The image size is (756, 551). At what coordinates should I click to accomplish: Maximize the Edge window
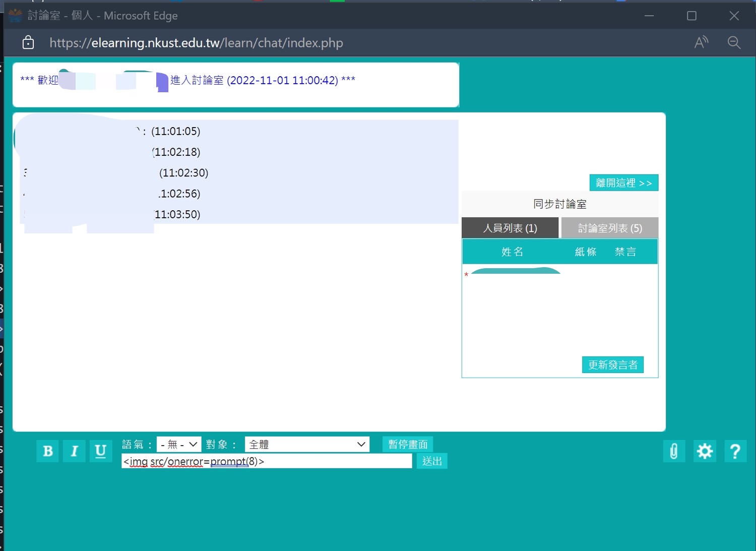point(691,16)
